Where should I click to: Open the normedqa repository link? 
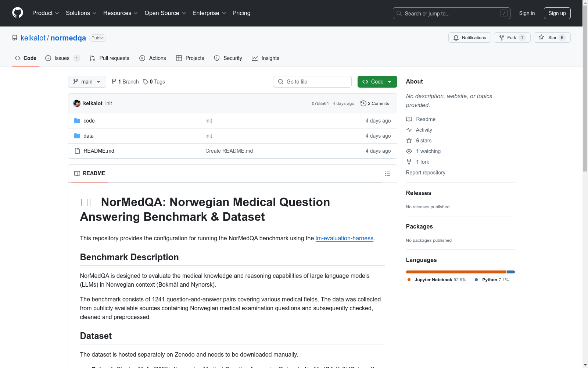pyautogui.click(x=68, y=38)
